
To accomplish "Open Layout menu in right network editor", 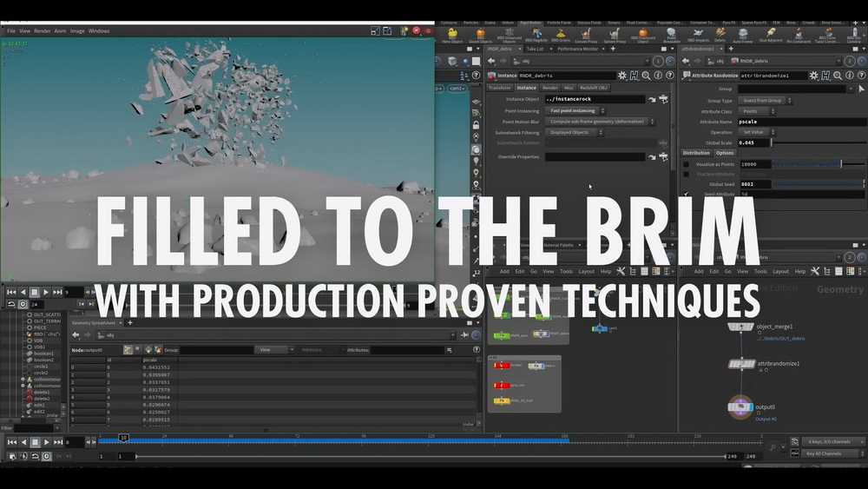I will coord(780,271).
